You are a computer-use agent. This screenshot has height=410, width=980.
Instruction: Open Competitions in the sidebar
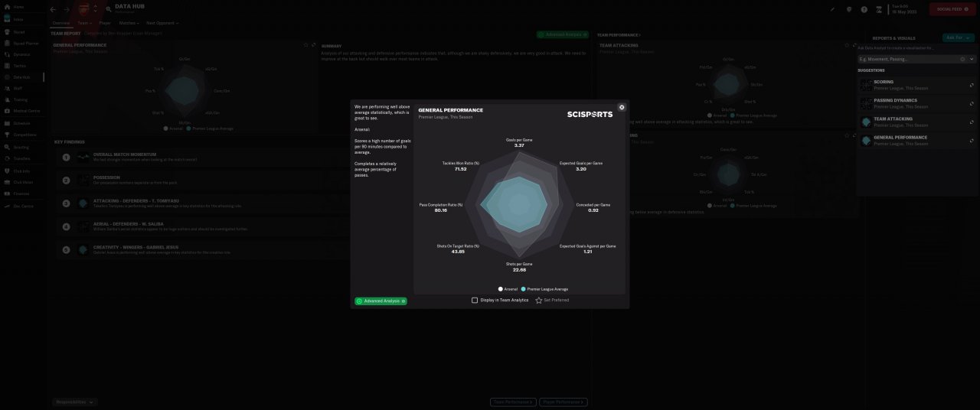[21, 135]
